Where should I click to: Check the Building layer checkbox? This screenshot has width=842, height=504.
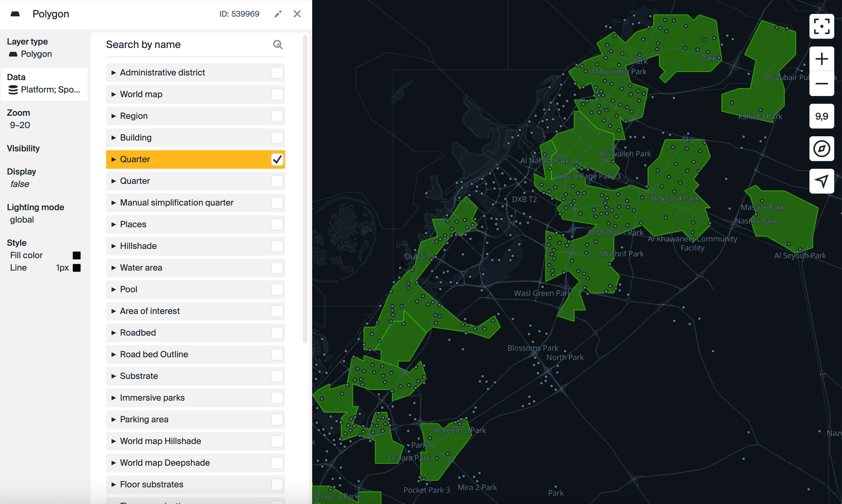point(277,138)
